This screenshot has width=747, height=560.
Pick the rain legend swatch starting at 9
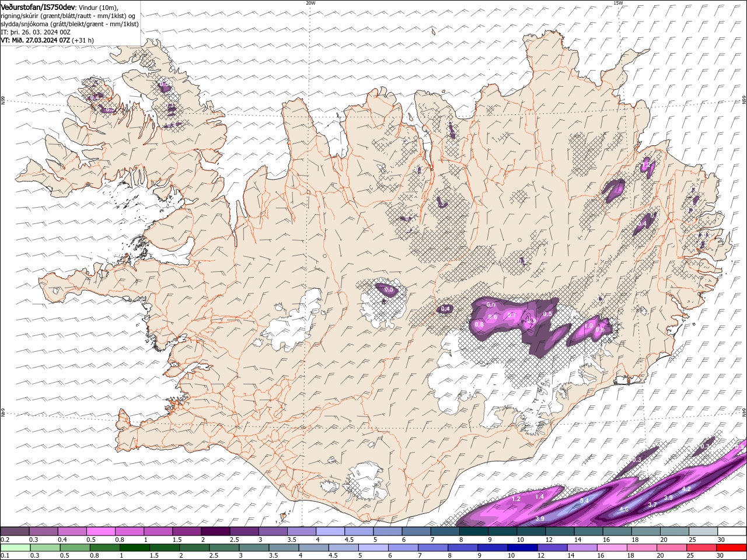[493, 547]
